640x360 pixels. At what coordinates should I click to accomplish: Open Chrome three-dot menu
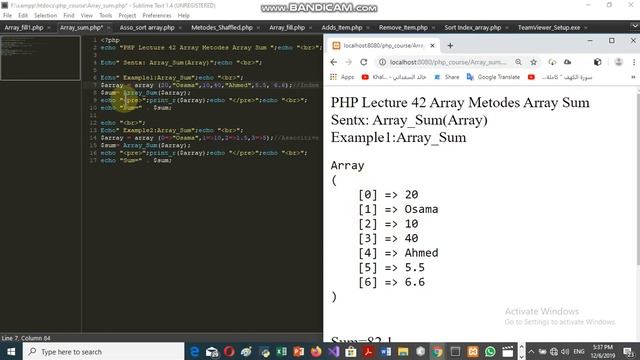pyautogui.click(x=634, y=62)
